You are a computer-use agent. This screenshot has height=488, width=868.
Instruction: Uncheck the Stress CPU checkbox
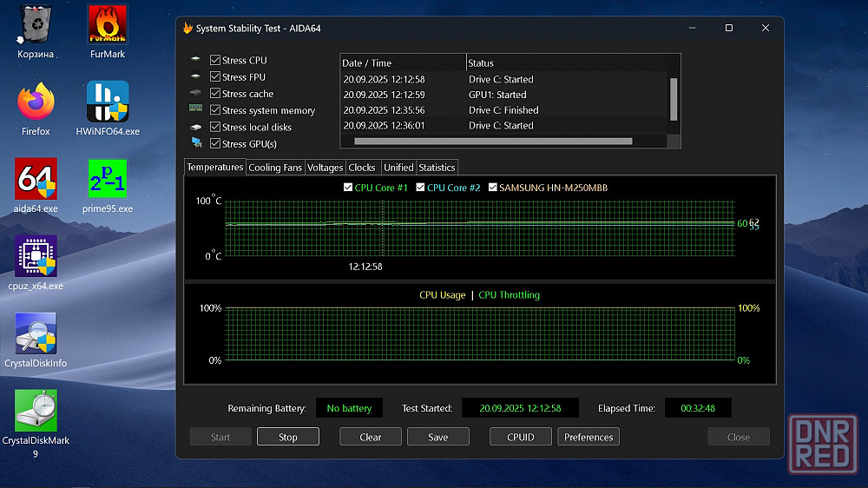pyautogui.click(x=215, y=61)
